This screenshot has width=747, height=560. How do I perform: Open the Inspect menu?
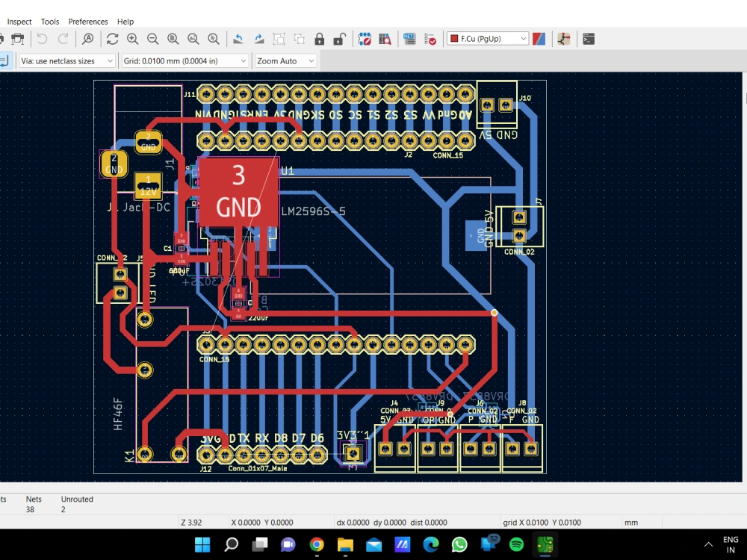(x=19, y=21)
